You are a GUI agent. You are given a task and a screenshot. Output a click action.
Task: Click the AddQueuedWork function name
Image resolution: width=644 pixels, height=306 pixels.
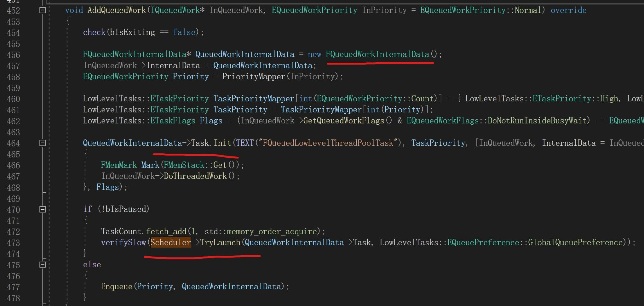click(x=117, y=10)
